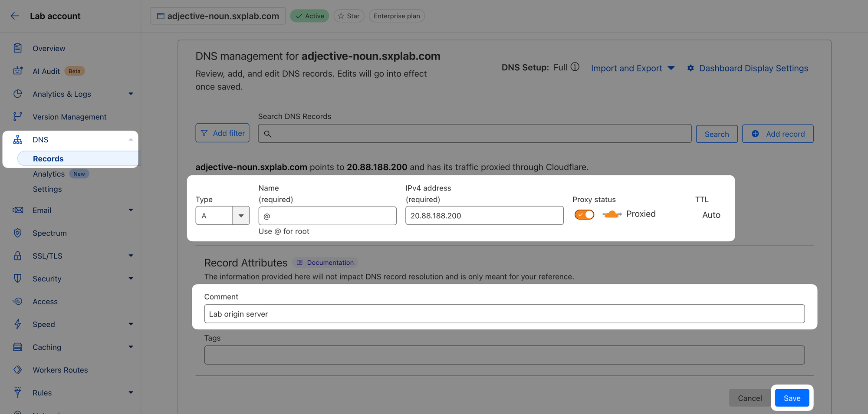Click the Version Management branch icon
The image size is (868, 414).
click(x=17, y=117)
